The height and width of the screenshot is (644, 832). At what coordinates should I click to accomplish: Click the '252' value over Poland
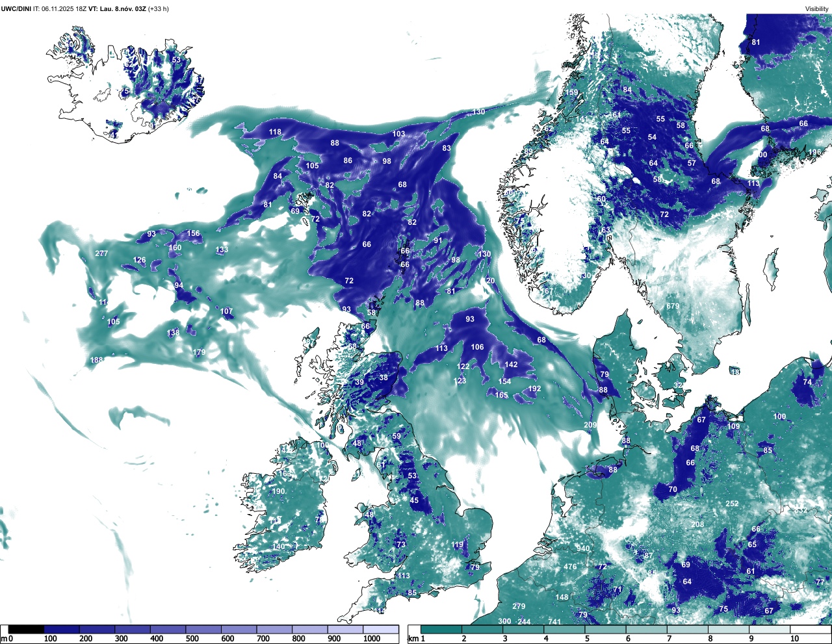pyautogui.click(x=732, y=504)
